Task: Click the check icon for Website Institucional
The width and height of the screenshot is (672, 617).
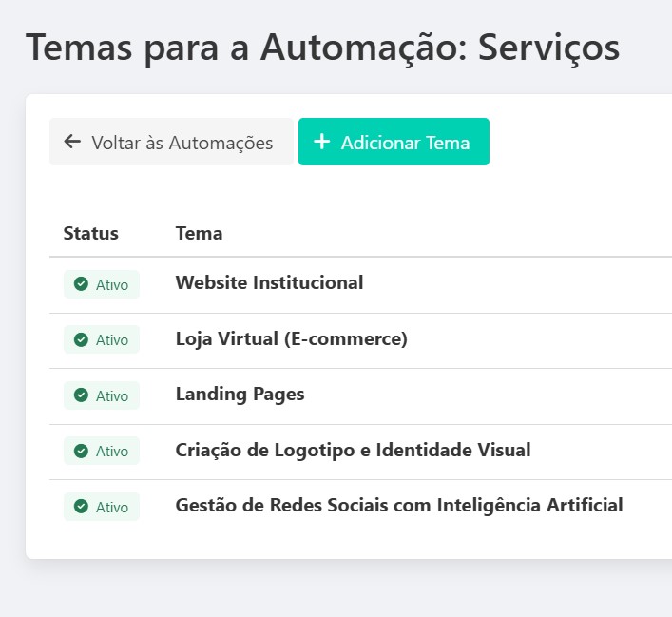Action: click(x=82, y=283)
